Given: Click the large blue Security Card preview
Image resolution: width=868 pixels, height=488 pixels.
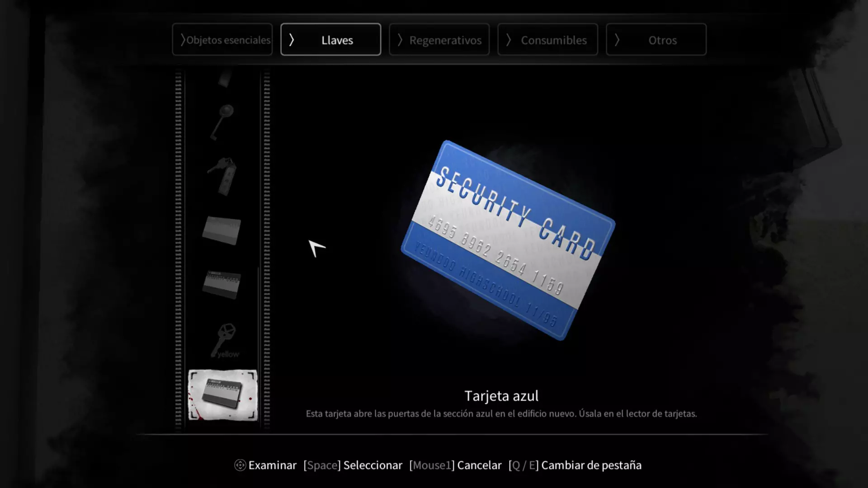Looking at the screenshot, I should point(508,240).
